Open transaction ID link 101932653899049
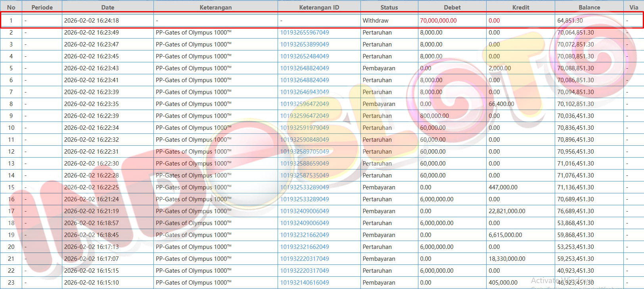 304,44
